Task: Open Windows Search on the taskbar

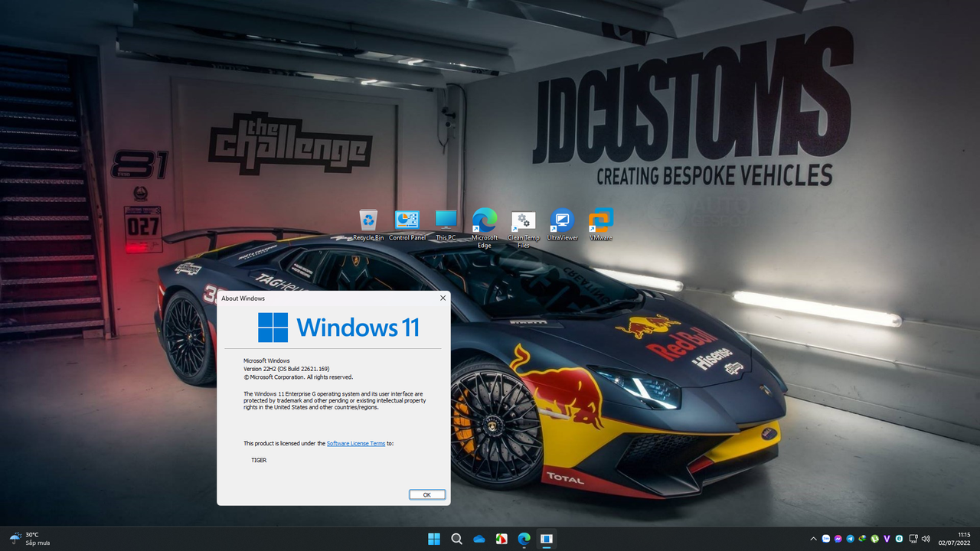Action: point(456,539)
